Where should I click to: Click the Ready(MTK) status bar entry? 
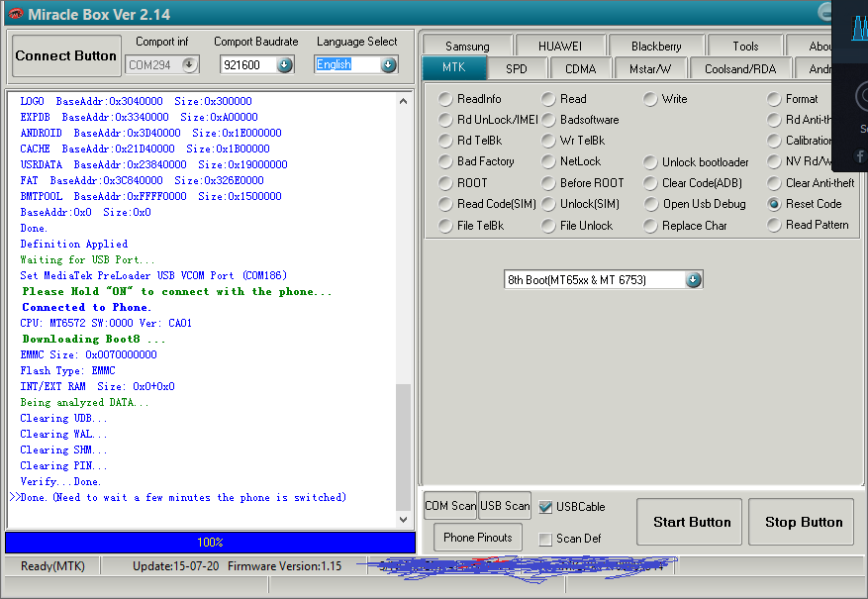pyautogui.click(x=52, y=565)
